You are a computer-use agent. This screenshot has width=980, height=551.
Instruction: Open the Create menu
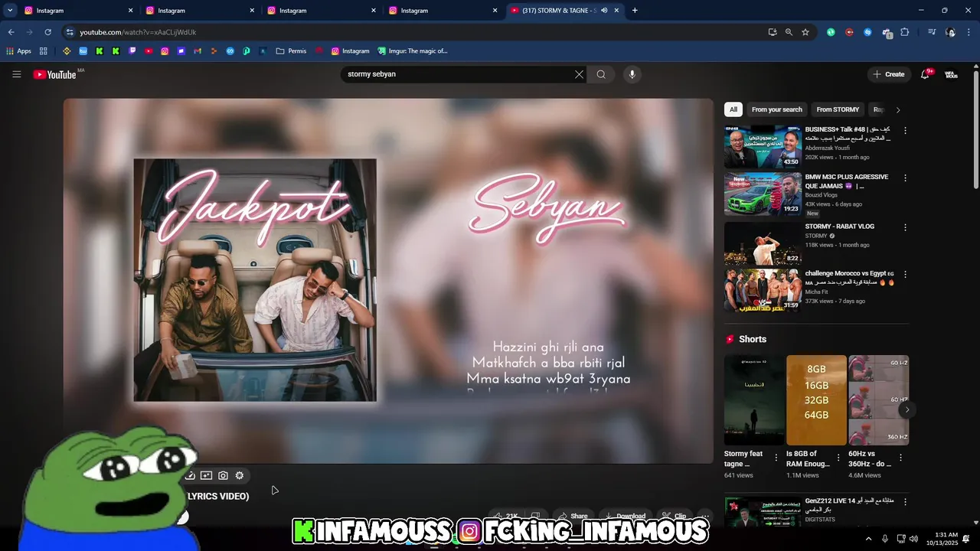point(888,74)
